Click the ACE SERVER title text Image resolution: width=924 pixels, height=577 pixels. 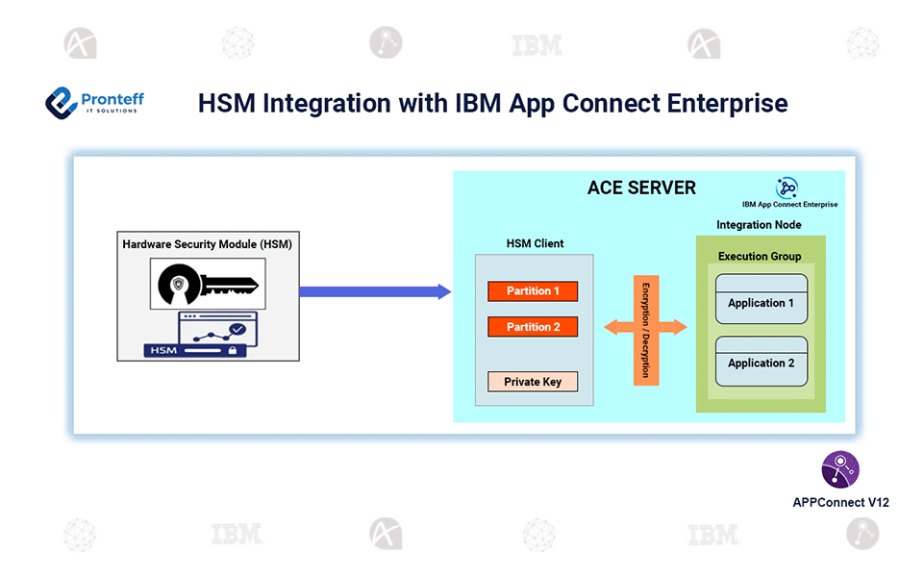[x=641, y=188]
